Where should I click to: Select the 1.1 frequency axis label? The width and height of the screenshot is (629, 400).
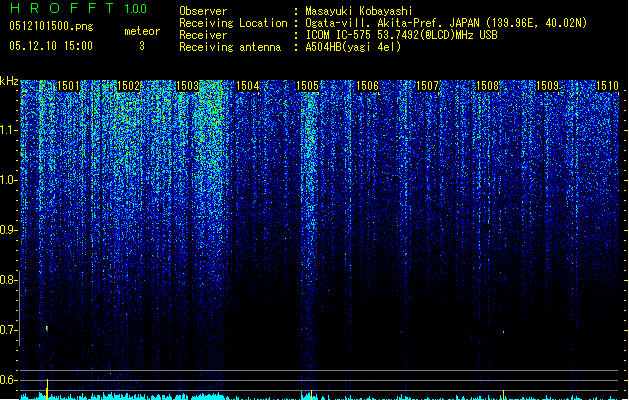pyautogui.click(x=9, y=130)
